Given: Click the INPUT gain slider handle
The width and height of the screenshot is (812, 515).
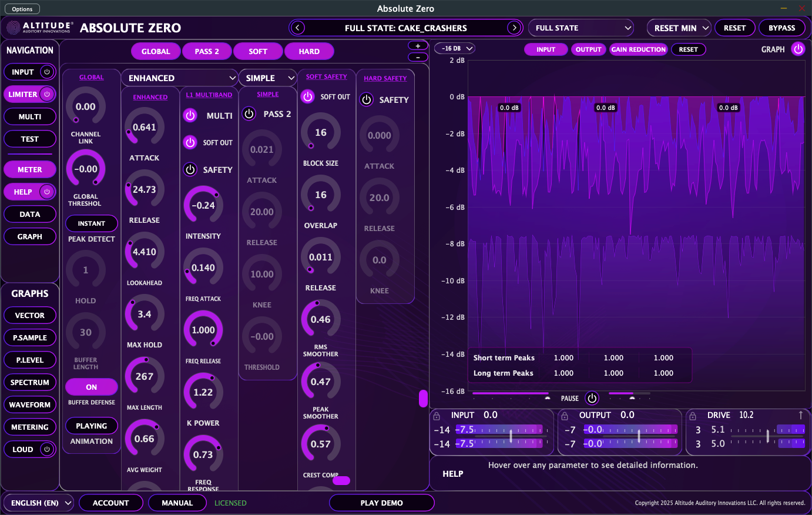Looking at the screenshot, I should pos(511,436).
